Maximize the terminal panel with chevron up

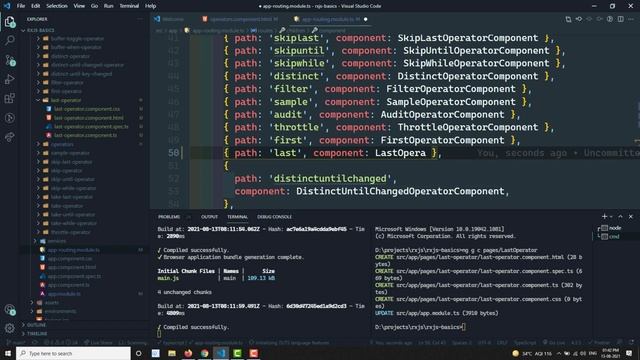point(620,216)
